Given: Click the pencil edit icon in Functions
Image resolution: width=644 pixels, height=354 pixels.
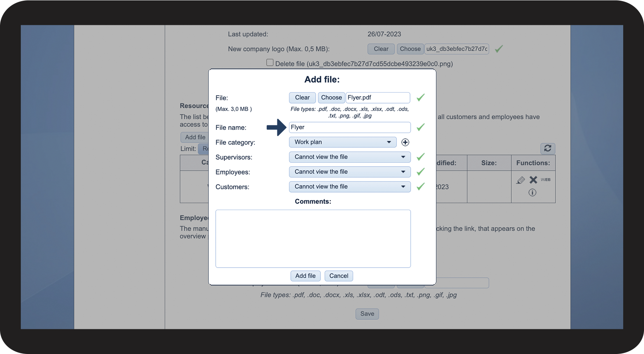Looking at the screenshot, I should click(x=520, y=180).
